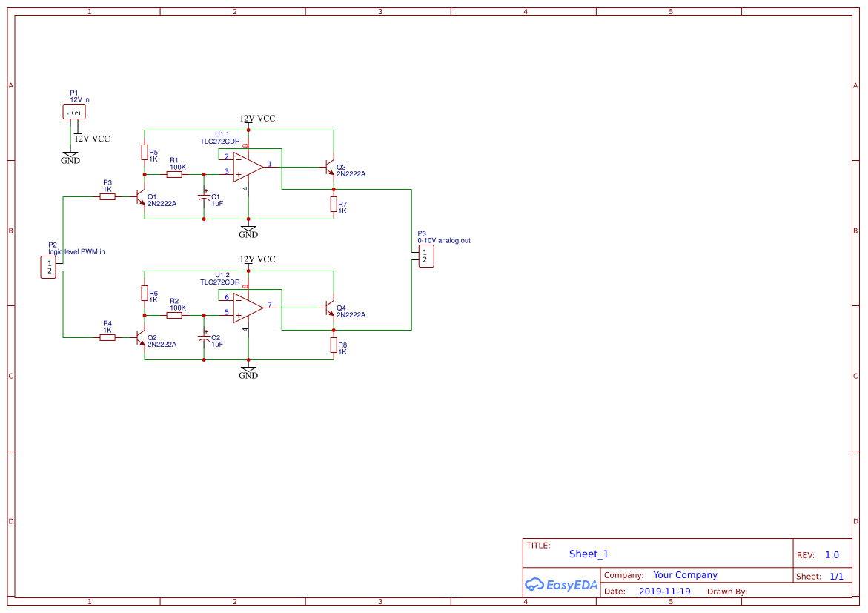868x613 pixels.
Task: Click the Sheet_1 title text
Action: tap(589, 554)
